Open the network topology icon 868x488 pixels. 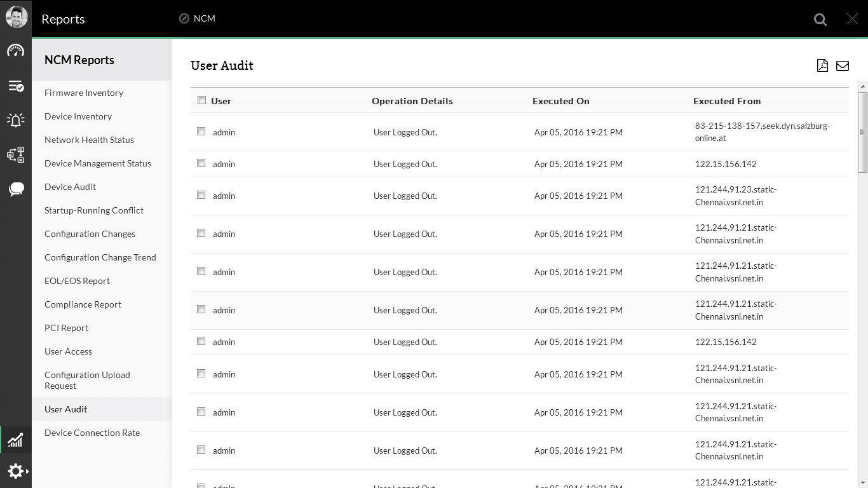tap(16, 154)
